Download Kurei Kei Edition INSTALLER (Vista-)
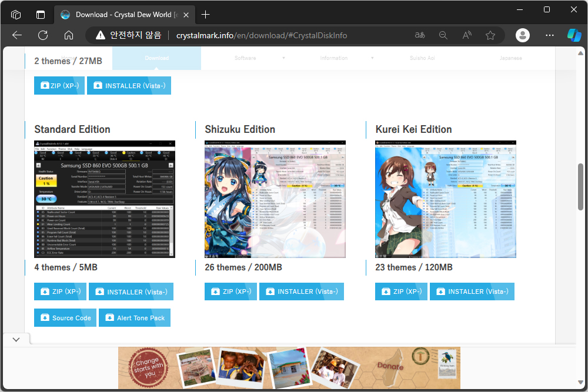The width and height of the screenshot is (588, 392). (472, 292)
